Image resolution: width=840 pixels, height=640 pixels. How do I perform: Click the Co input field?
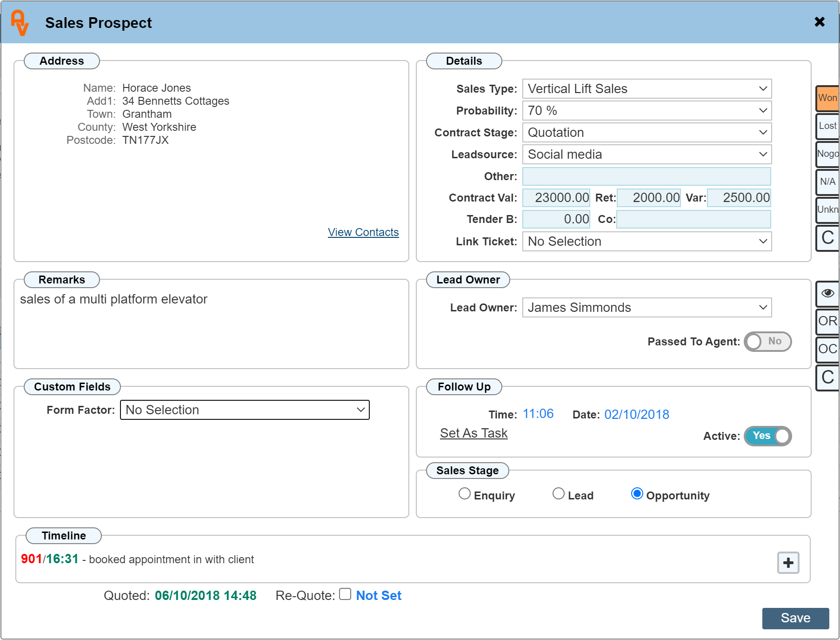coord(694,219)
